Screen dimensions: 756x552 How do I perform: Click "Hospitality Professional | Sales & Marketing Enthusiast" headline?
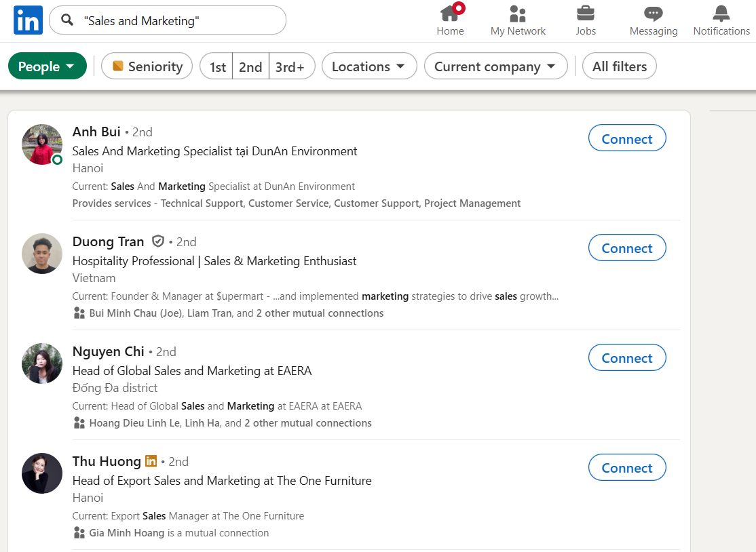[214, 261]
